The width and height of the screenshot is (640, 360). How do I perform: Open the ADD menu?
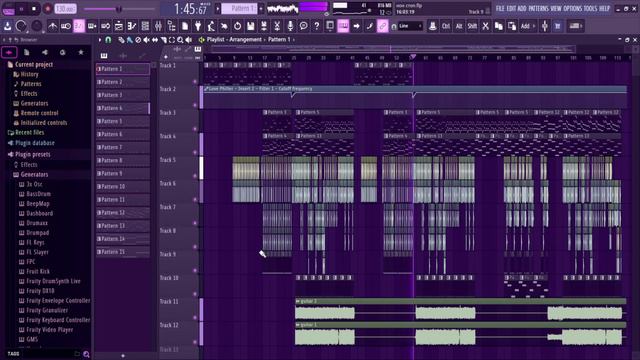(522, 9)
